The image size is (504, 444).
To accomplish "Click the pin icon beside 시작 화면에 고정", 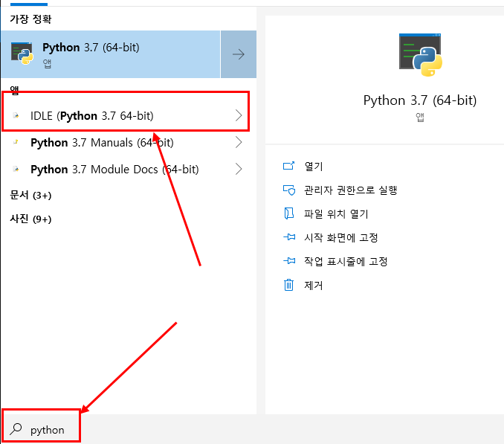I will click(x=289, y=237).
